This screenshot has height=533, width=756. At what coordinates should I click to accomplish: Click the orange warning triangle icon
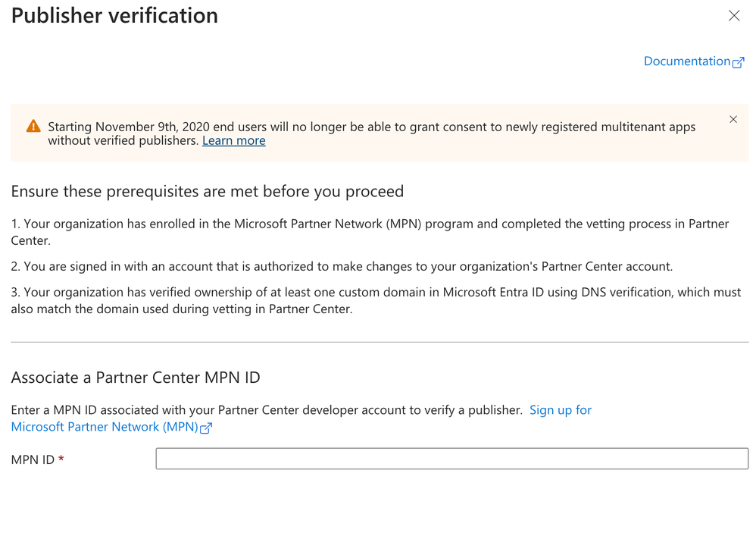[x=33, y=127]
